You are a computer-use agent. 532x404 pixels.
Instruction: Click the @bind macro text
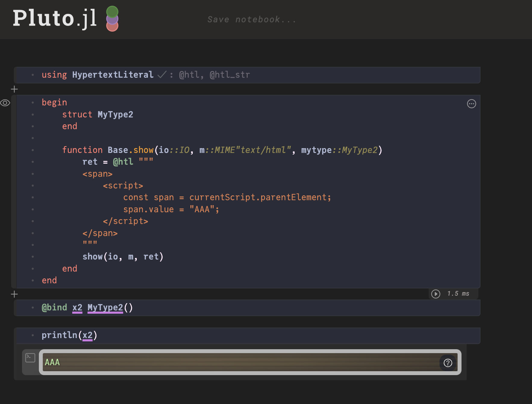pyautogui.click(x=54, y=308)
